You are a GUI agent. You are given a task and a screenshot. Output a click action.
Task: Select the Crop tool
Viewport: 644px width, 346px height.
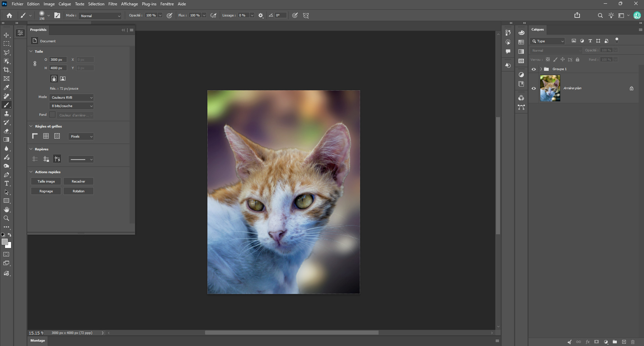tap(6, 70)
